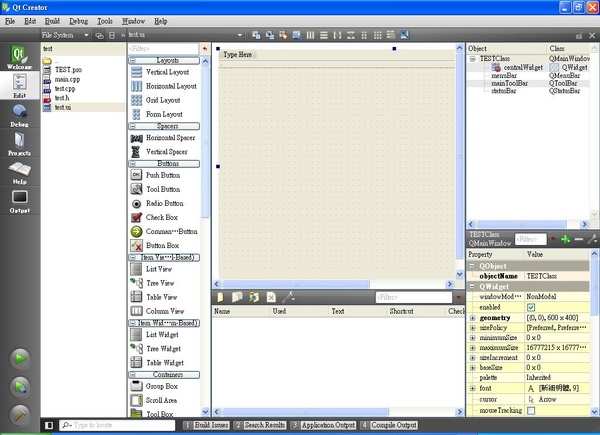Image resolution: width=600 pixels, height=435 pixels.
Task: Open the Build menu
Action: 52,21
